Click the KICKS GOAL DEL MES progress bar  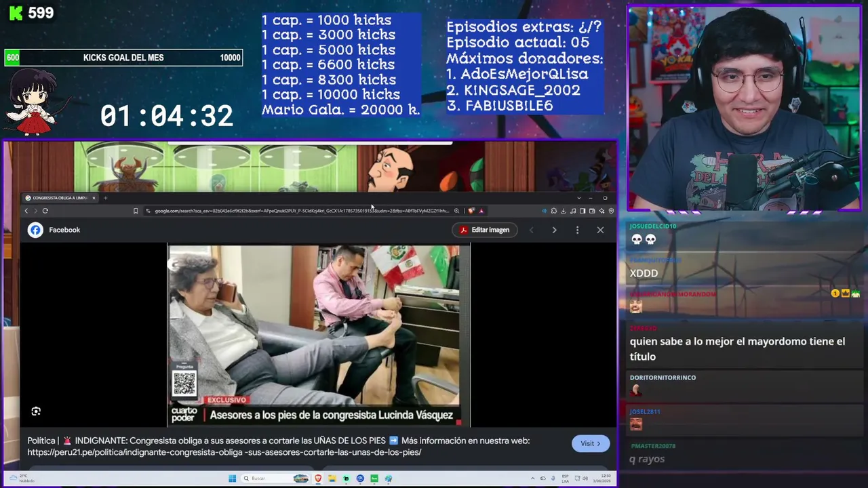click(123, 58)
